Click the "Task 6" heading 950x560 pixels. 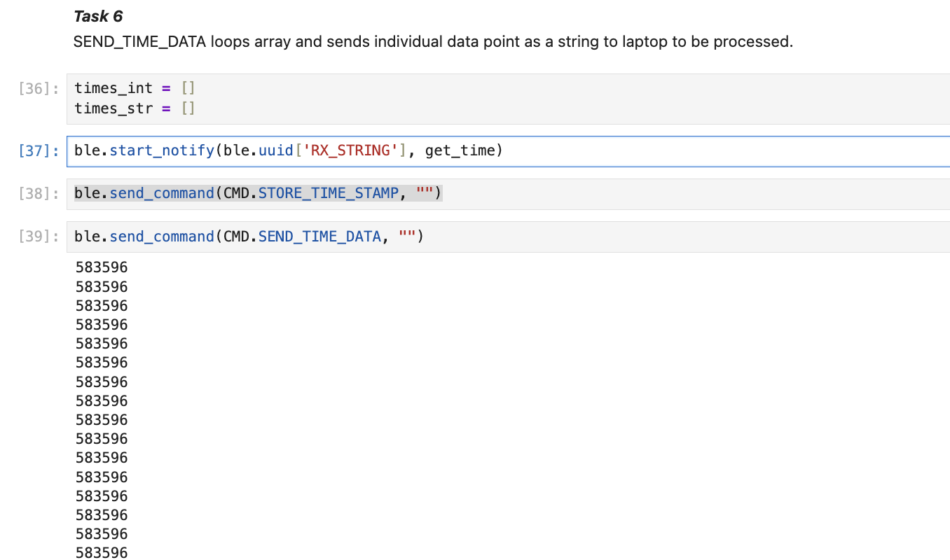pyautogui.click(x=98, y=16)
